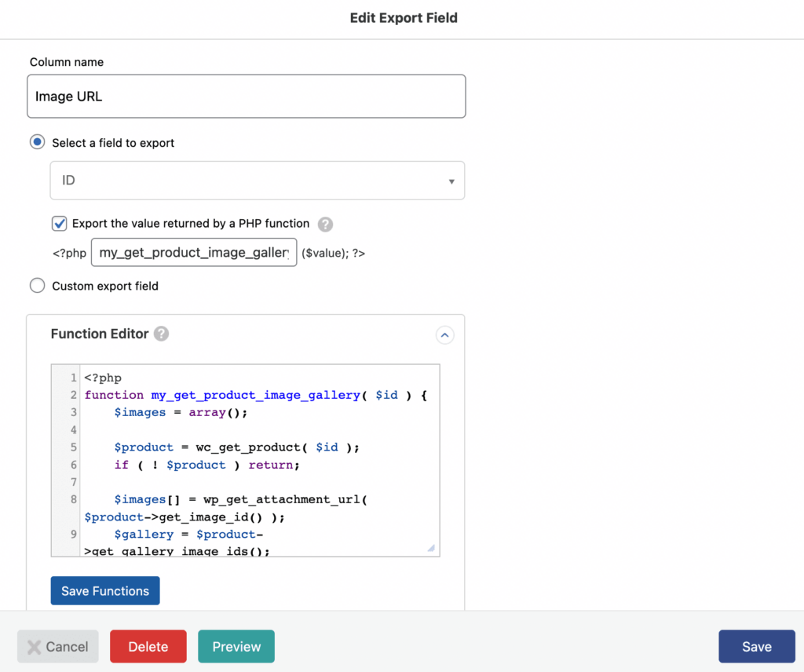Click the collapse chevron on Function Editor panel

click(x=444, y=335)
